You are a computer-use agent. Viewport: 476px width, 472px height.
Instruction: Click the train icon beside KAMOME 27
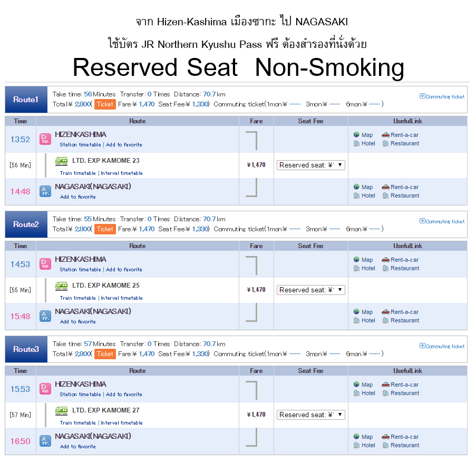pos(62,411)
